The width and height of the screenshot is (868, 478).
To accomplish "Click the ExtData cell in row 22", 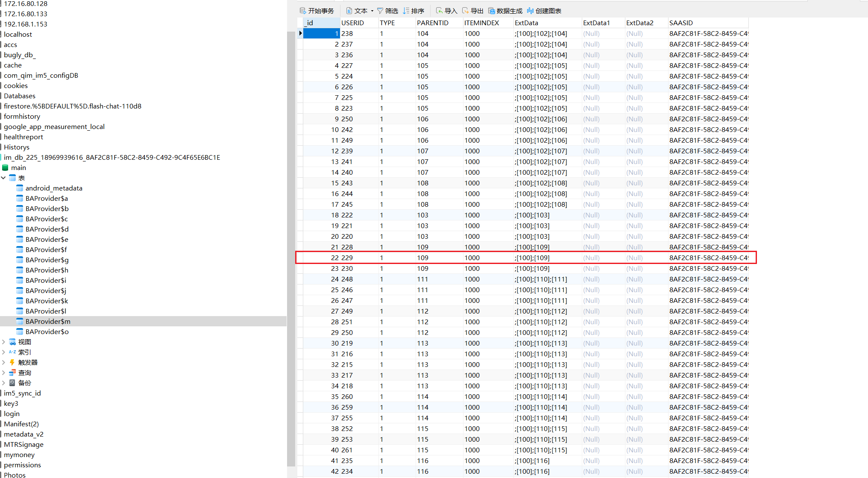I will 532,258.
